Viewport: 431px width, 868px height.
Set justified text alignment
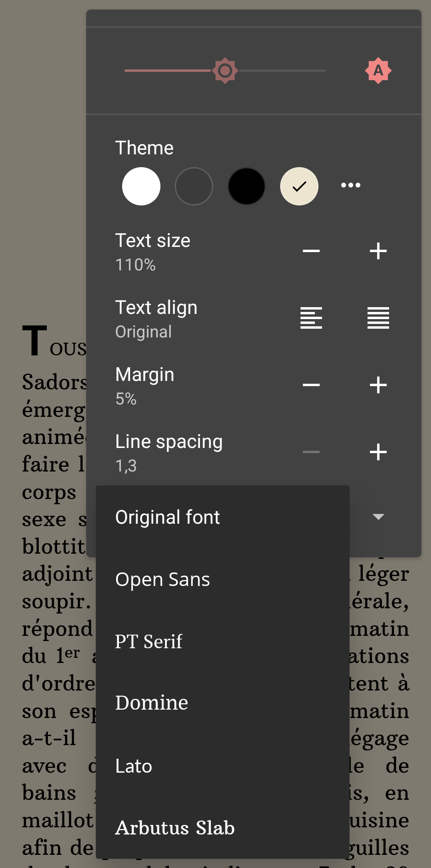click(378, 318)
